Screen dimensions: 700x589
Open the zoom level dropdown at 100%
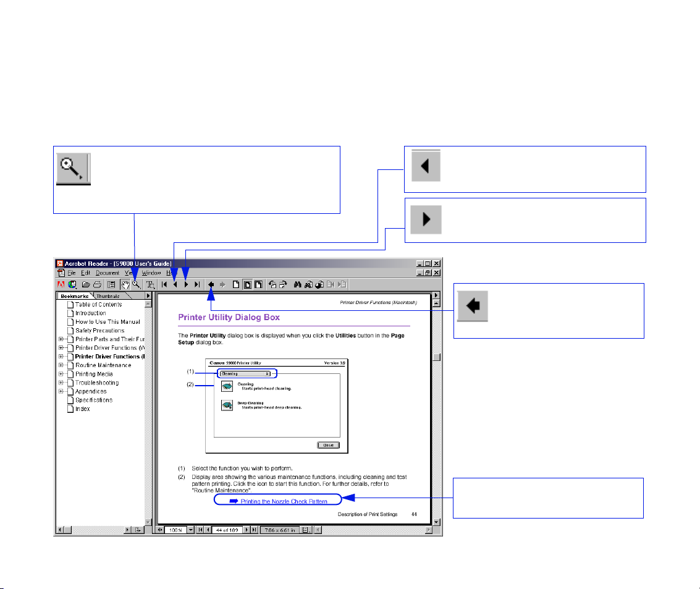pos(190,530)
